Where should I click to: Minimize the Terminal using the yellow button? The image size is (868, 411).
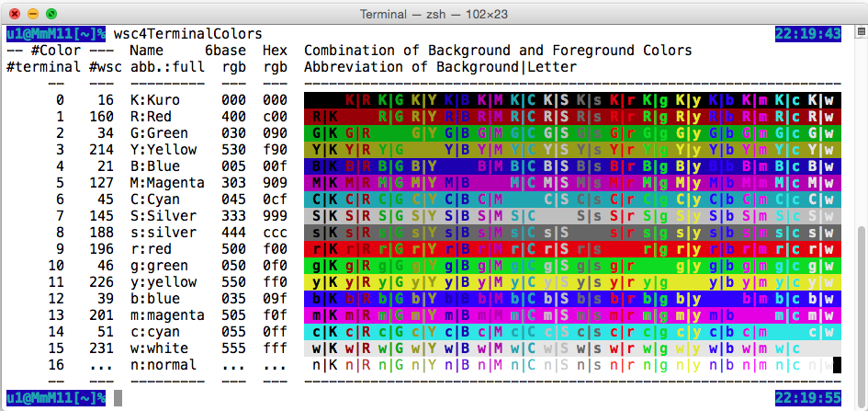click(x=31, y=14)
